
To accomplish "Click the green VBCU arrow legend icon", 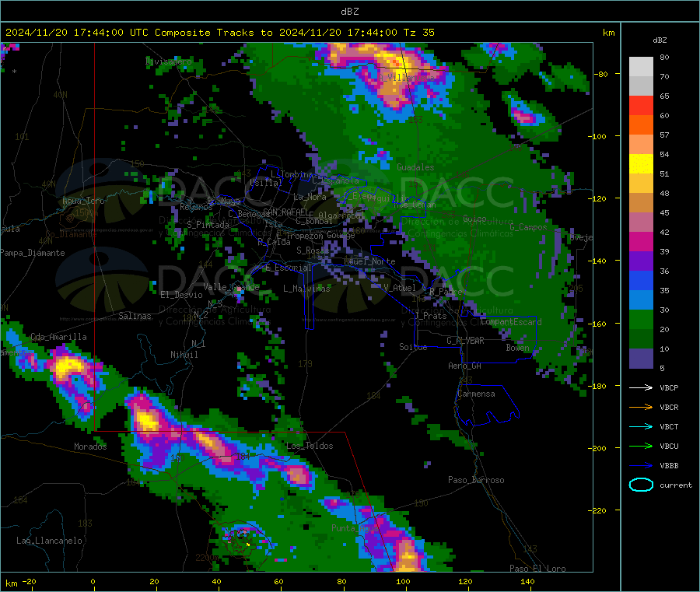I will coord(641,446).
